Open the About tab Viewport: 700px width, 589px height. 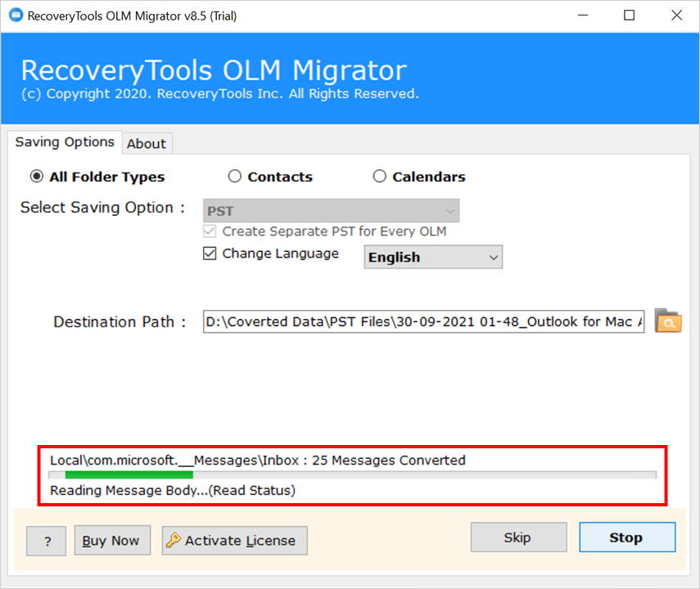[x=147, y=144]
